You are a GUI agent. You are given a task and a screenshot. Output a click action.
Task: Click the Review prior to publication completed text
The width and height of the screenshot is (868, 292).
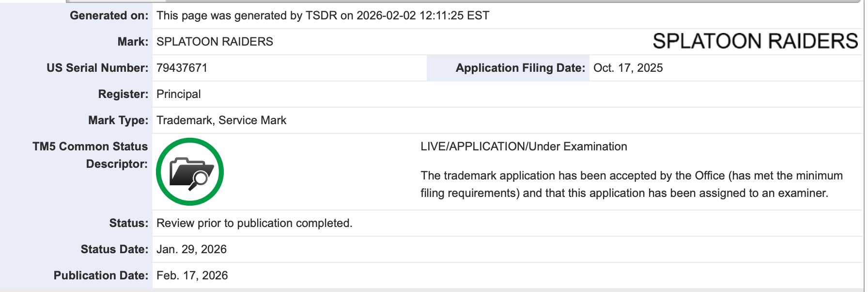254,223
